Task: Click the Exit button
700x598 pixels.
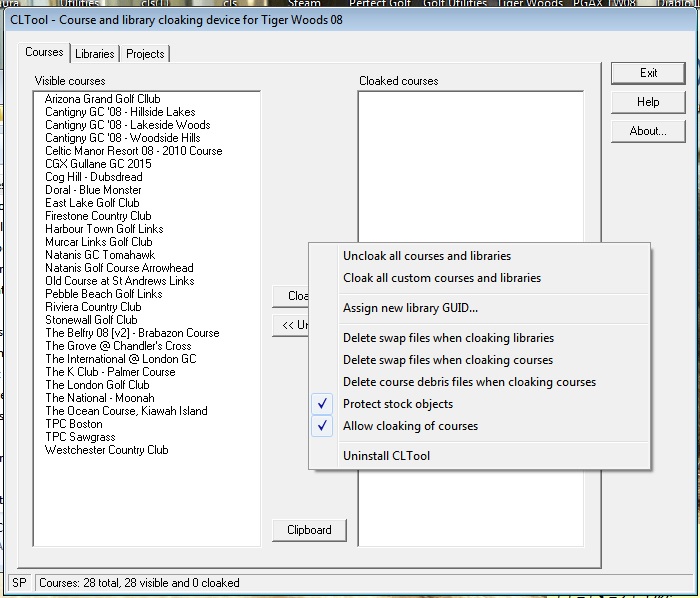Action: 648,73
